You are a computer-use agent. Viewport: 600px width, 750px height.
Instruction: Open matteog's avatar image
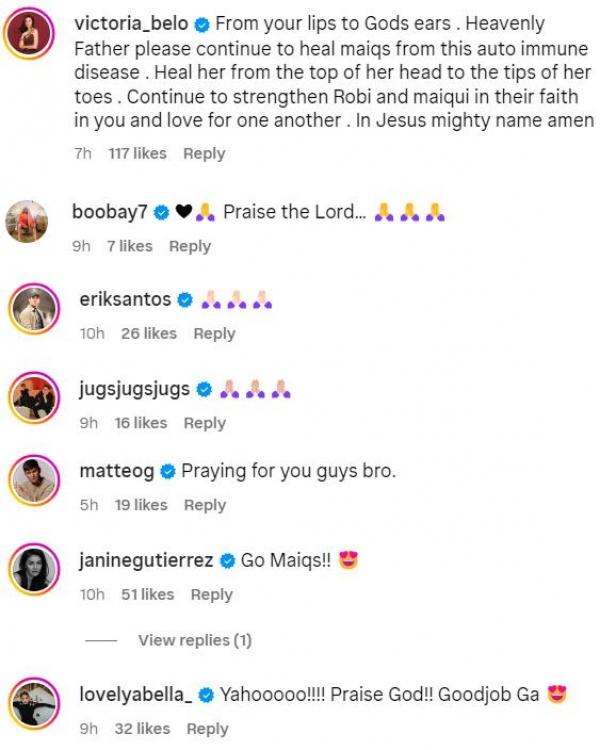pos(33,481)
